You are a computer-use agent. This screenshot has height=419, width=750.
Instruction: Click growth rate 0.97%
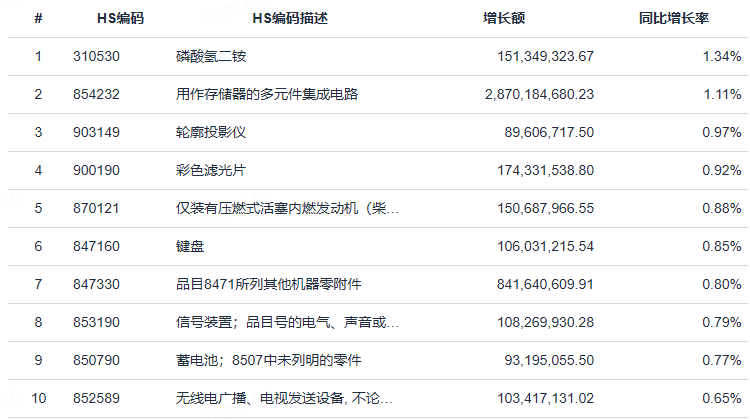point(722,132)
